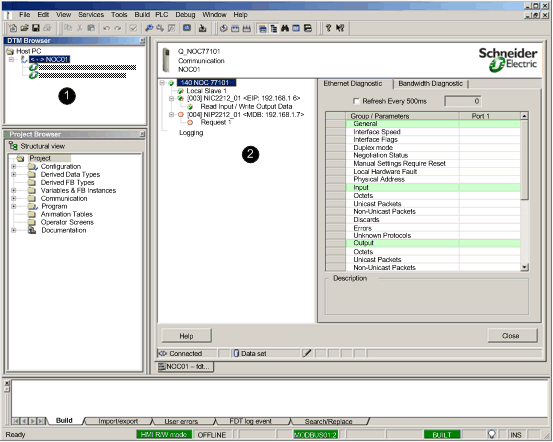
Task: Collapse the 140 NOC 77101 tree node
Action: pyautogui.click(x=162, y=83)
